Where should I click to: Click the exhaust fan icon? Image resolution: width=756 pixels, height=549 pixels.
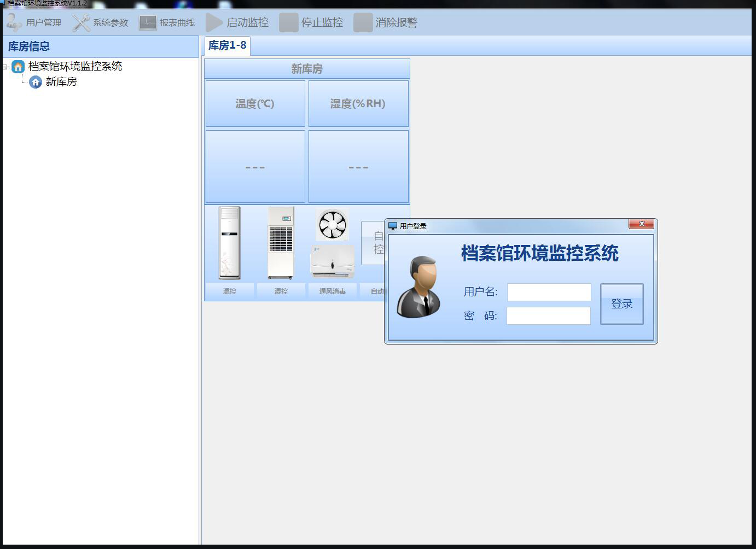(x=333, y=224)
